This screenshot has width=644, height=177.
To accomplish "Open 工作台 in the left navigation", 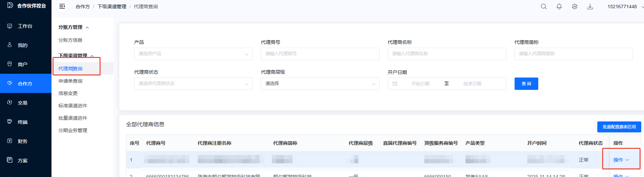I will click(x=25, y=26).
